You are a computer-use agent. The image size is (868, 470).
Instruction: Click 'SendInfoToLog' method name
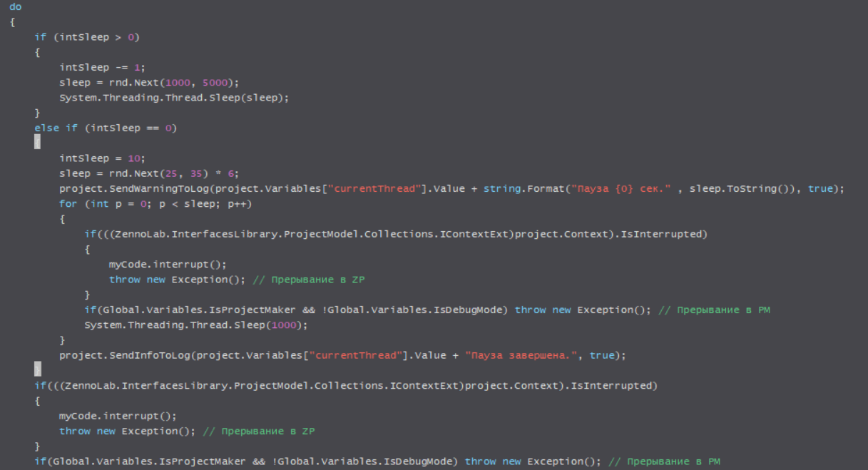pos(149,355)
